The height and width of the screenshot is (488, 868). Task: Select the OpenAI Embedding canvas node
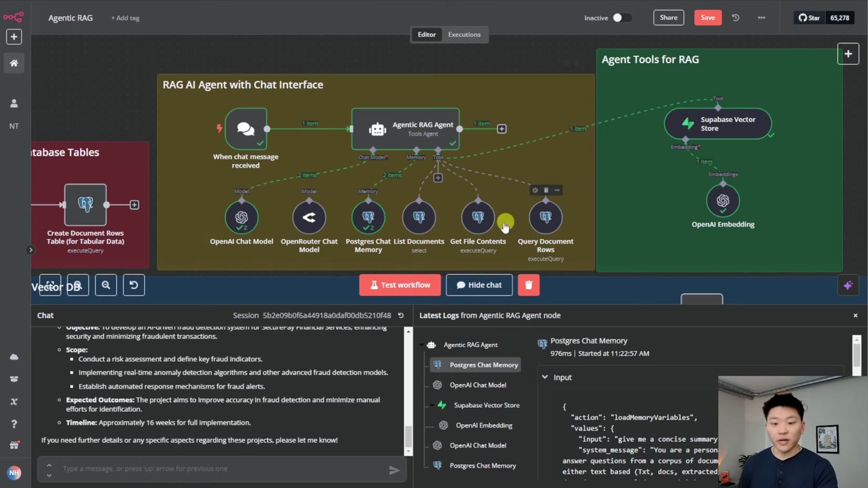(x=723, y=201)
